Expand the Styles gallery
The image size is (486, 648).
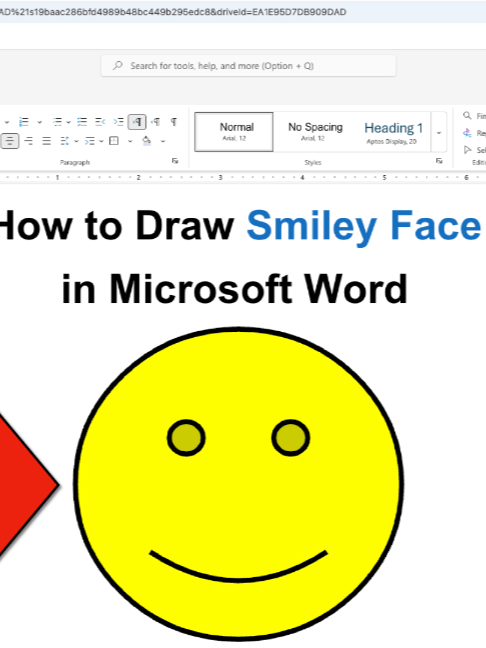click(439, 132)
